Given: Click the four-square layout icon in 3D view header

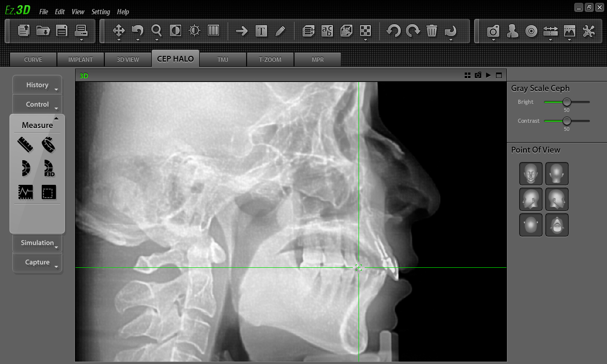Looking at the screenshot, I should click(x=468, y=75).
